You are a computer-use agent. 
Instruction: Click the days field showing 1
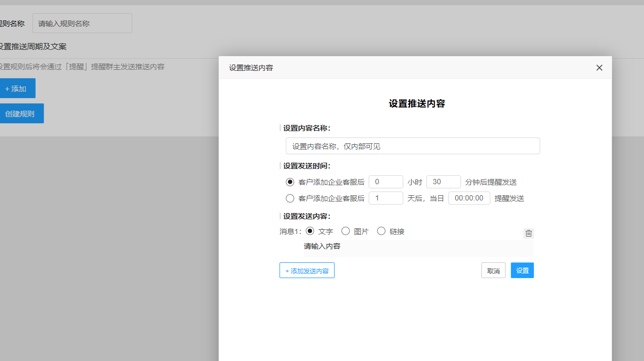click(x=385, y=198)
